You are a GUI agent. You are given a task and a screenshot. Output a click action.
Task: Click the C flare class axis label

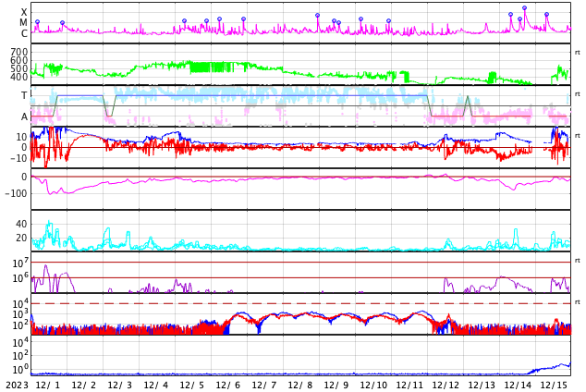tap(24, 34)
